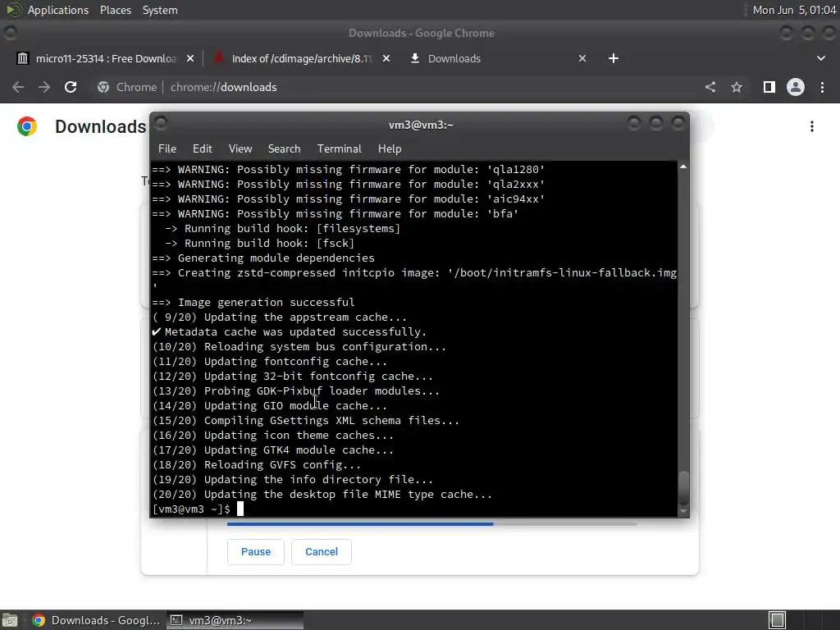
Task: Click the terminal scrollbar thumb
Action: point(683,487)
